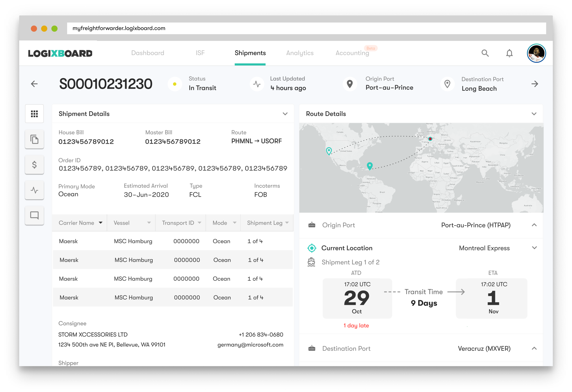This screenshot has width=572, height=392.
Task: Open the activity pulse sidebar icon
Action: pyautogui.click(x=35, y=190)
